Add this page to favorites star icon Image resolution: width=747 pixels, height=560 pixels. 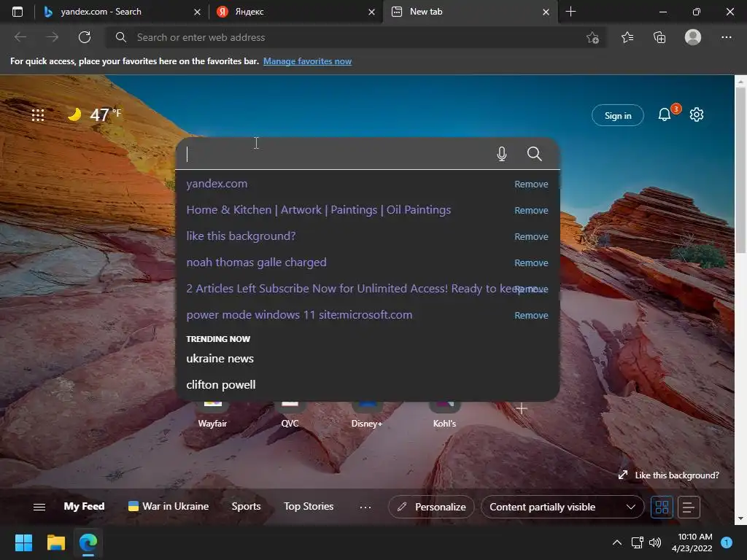[592, 38]
